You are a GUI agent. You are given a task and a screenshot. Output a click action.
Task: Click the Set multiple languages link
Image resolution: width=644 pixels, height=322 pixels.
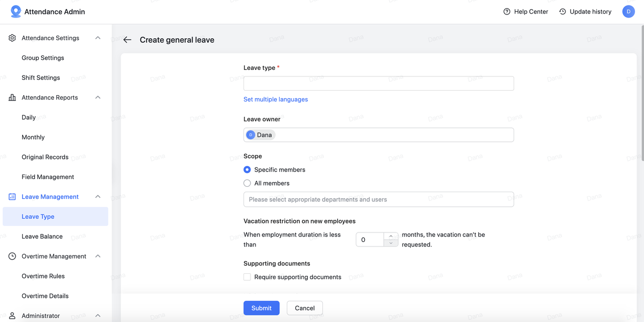(276, 99)
